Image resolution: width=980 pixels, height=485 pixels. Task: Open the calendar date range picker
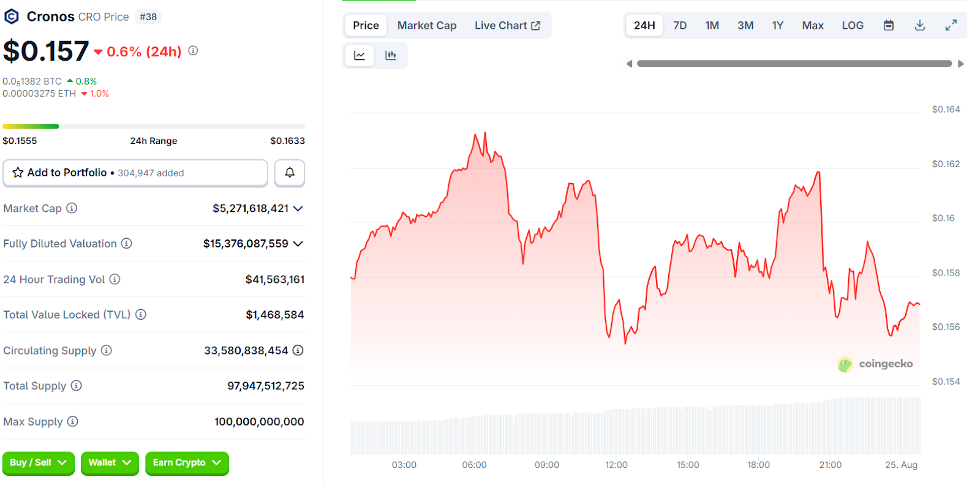(888, 25)
